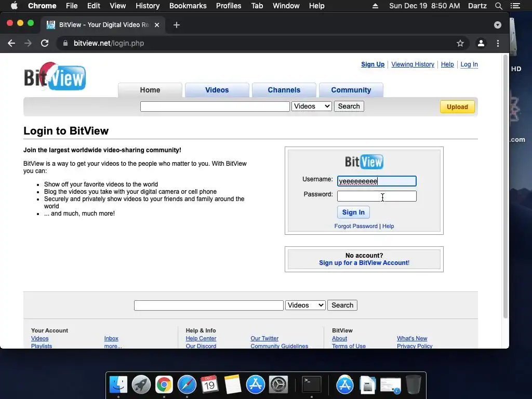The image size is (532, 399).
Task: Switch to the Videos tab
Action: click(x=217, y=90)
